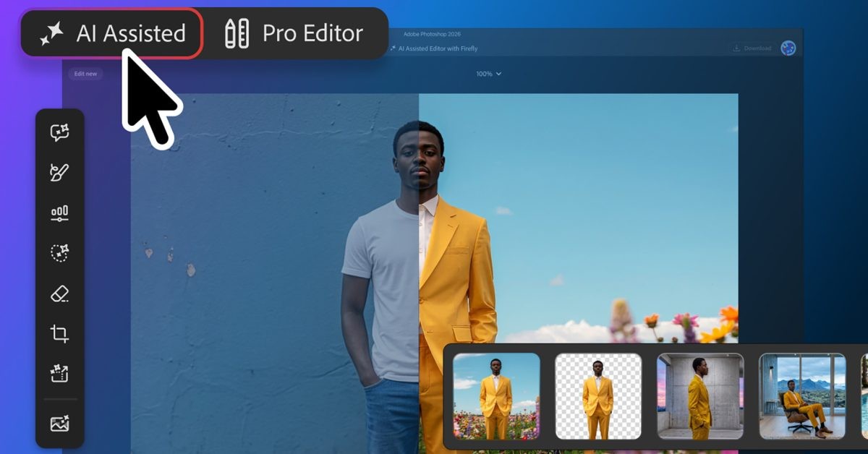Open the generate image tool
Screen dimensions: 868x454
[59, 424]
